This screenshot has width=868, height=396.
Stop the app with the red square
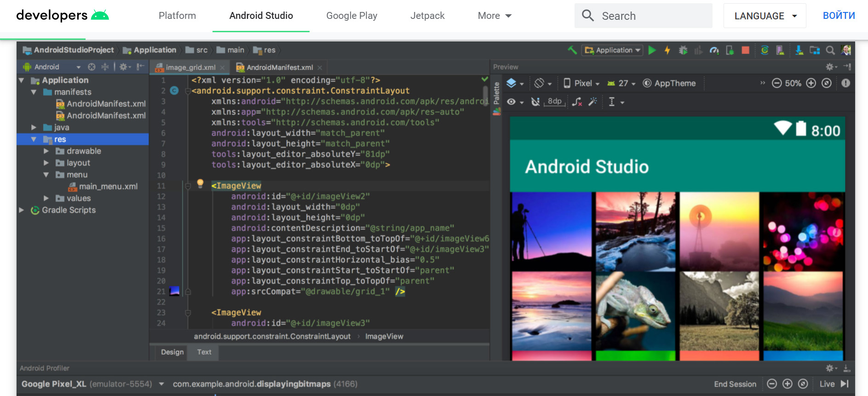[746, 50]
